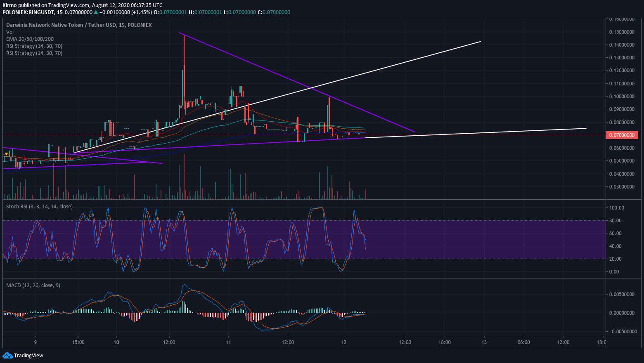Click the '9' date label on time axis

click(x=36, y=342)
